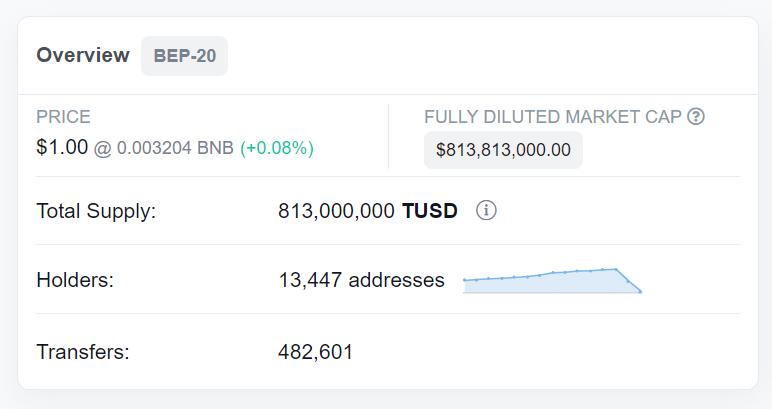
Task: Click the Transfers label
Action: click(x=83, y=352)
